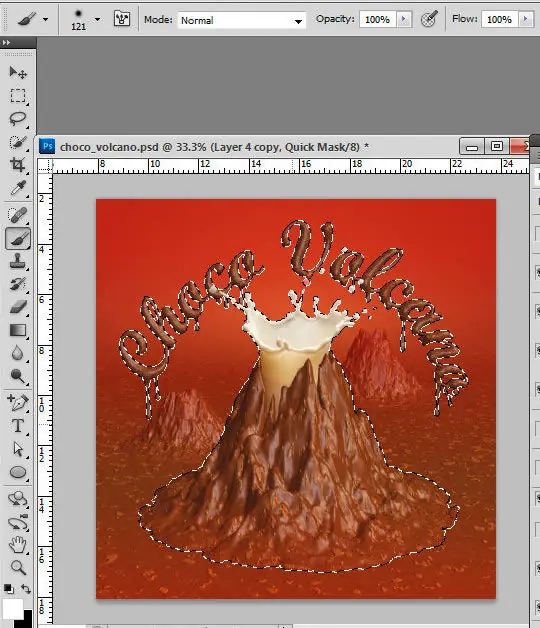540x628 pixels.
Task: Click the white foreground color swatch
Action: pyautogui.click(x=12, y=608)
